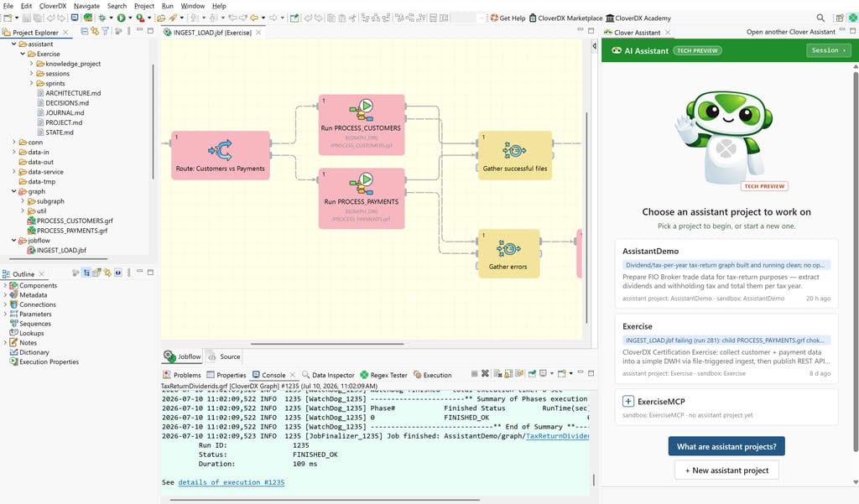The width and height of the screenshot is (859, 504).
Task: Click the console horizontal scrollbar
Action: point(325,500)
